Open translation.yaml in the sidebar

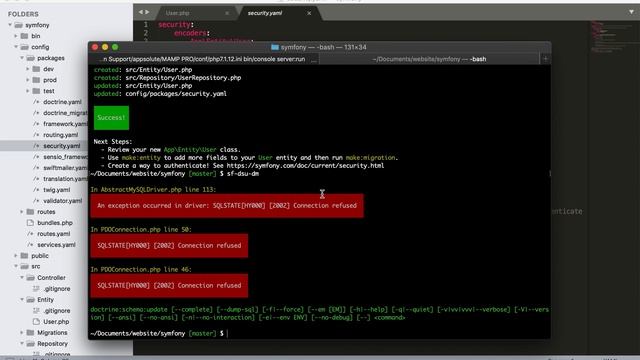[65, 179]
